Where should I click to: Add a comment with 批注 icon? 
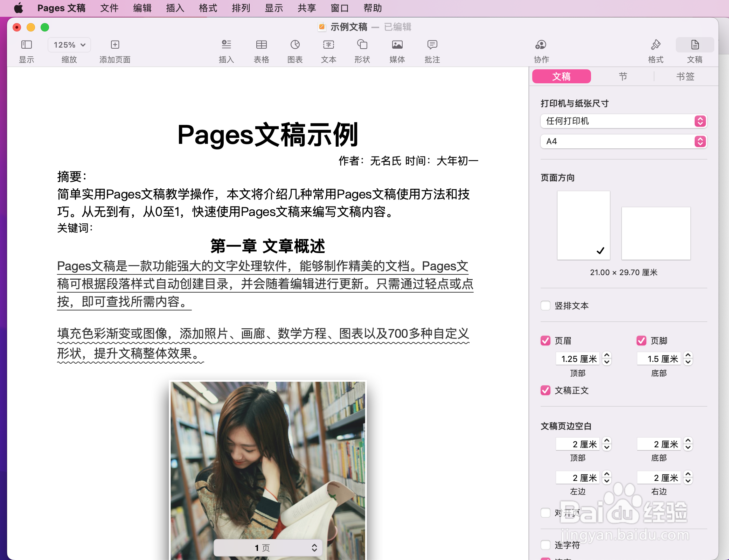432,44
